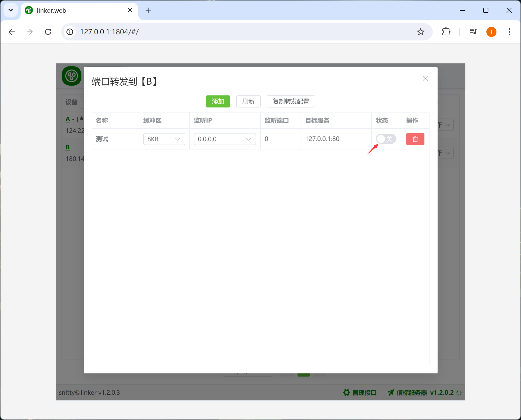Click the 信标服务器 paper-plane icon

(391, 392)
